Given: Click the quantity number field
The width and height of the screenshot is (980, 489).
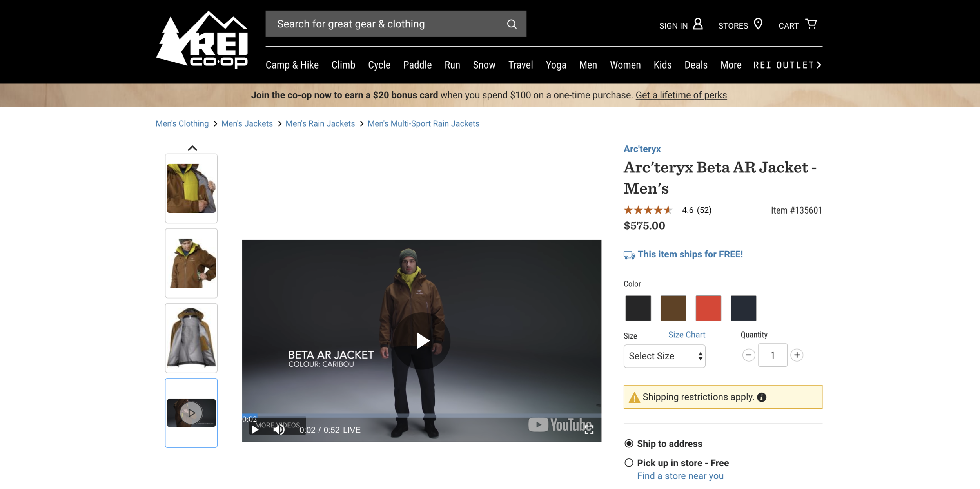Looking at the screenshot, I should click(x=772, y=355).
